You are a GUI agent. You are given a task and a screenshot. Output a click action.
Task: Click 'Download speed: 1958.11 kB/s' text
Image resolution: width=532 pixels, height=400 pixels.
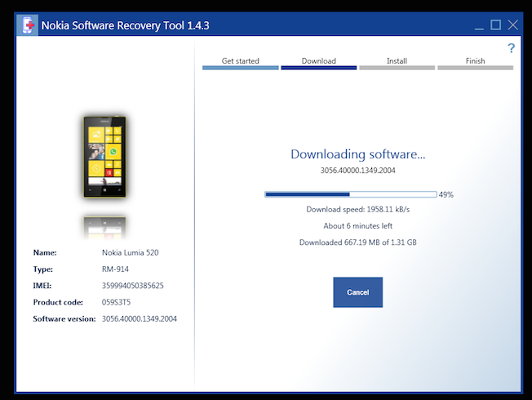click(x=357, y=210)
